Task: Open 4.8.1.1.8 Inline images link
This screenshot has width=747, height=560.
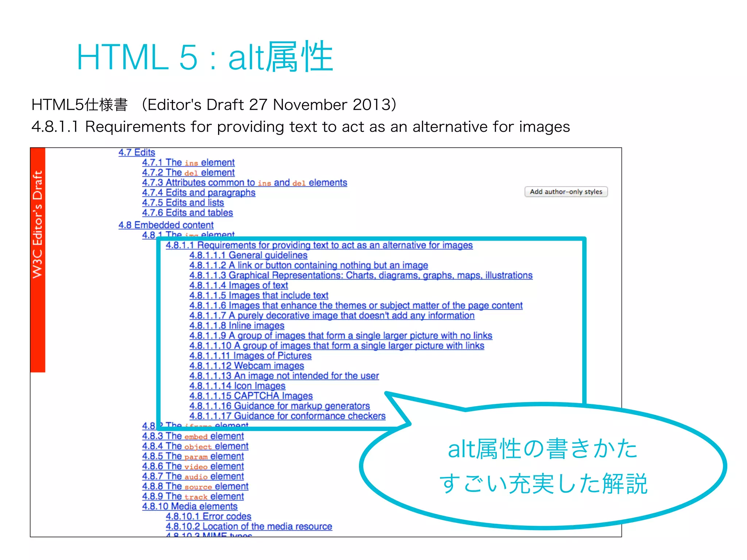Action: 237,326
